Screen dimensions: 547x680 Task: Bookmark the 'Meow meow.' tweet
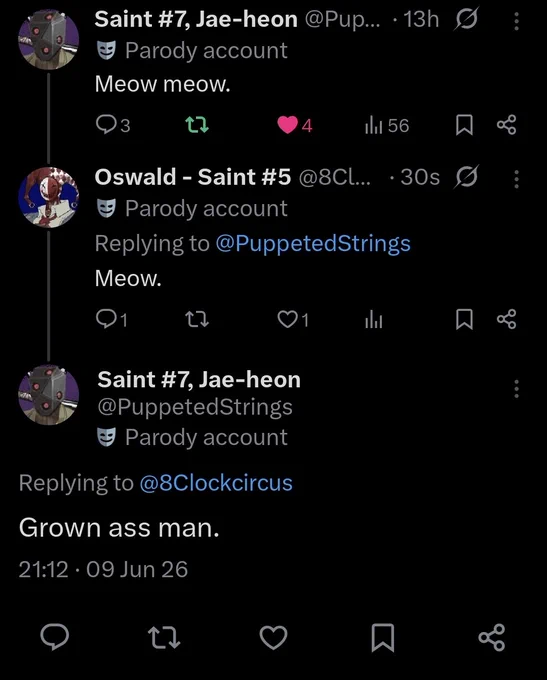click(x=464, y=125)
